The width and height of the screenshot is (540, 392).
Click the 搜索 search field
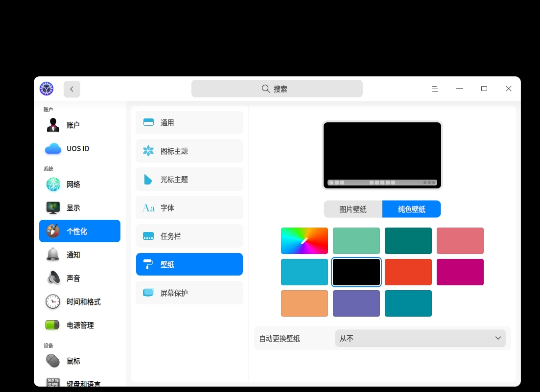277,89
